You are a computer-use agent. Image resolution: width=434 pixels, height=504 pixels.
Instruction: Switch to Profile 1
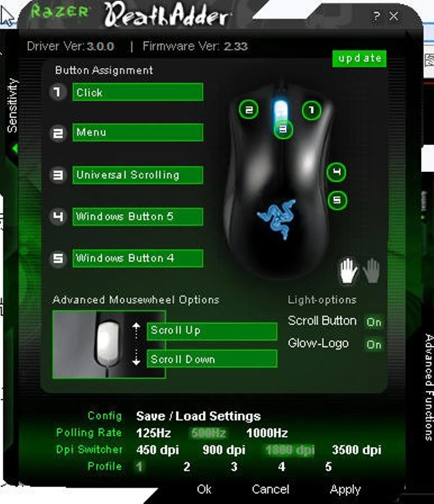tap(139, 466)
